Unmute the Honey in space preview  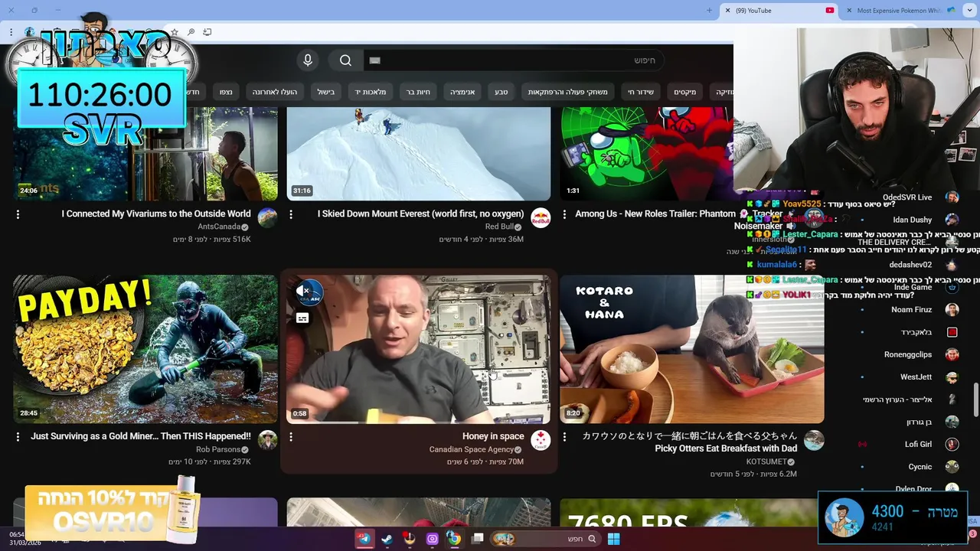pos(303,291)
